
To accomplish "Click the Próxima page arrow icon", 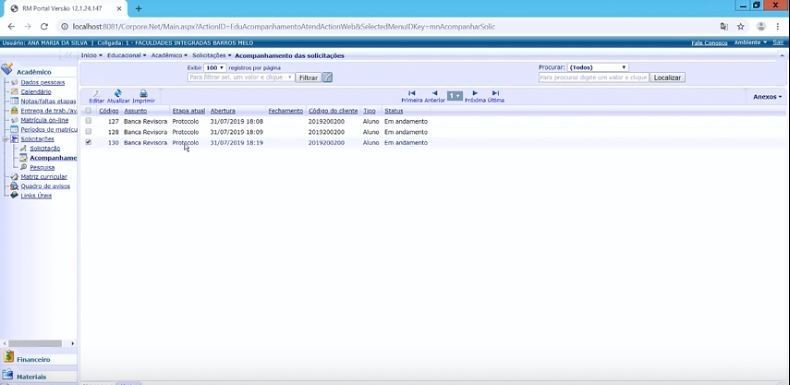I will pos(475,93).
